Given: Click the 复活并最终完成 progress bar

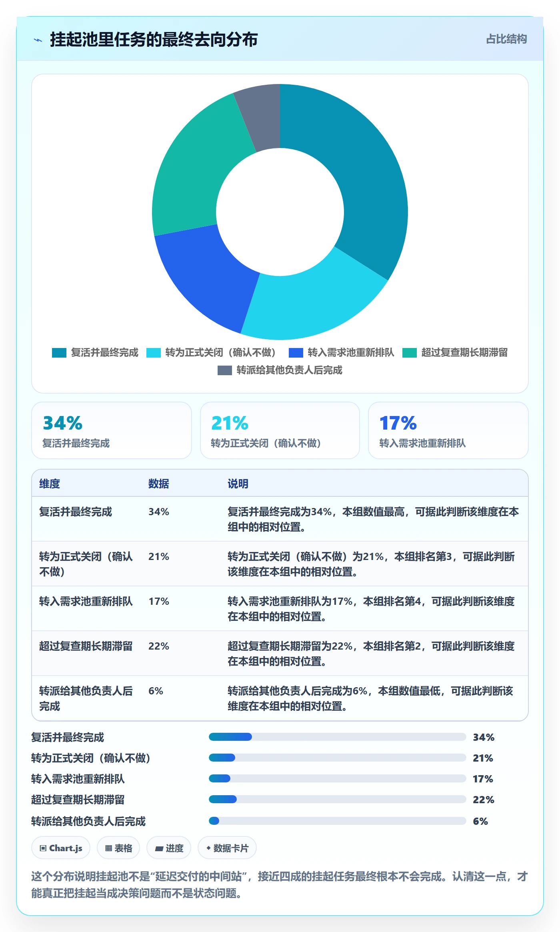Looking at the screenshot, I should tap(338, 737).
